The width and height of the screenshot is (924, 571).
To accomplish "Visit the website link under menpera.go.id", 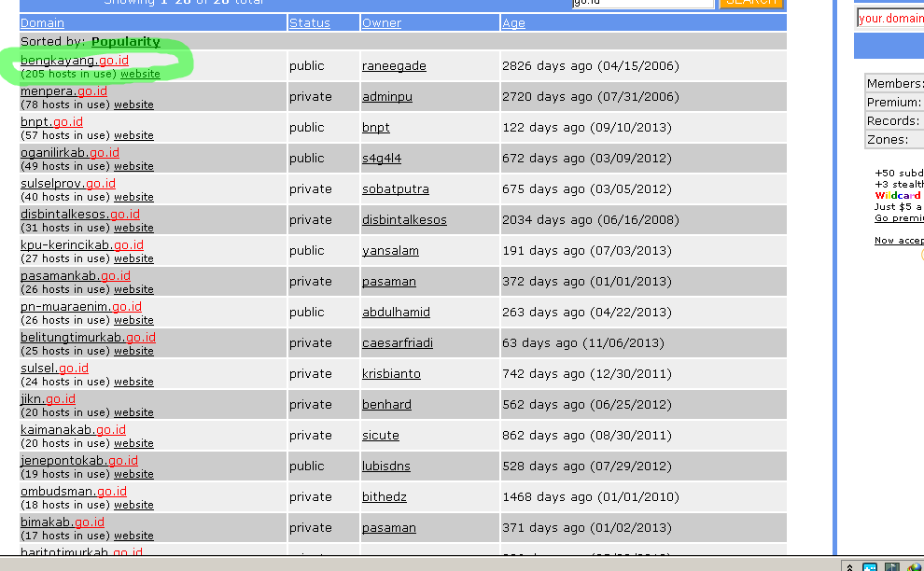I will coord(133,104).
